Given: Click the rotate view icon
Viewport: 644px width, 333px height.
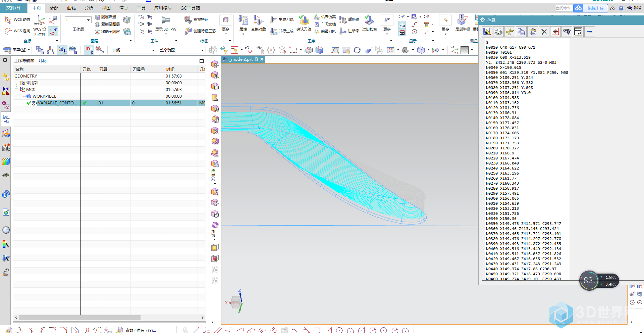Looking at the screenshot, I should pos(357,50).
